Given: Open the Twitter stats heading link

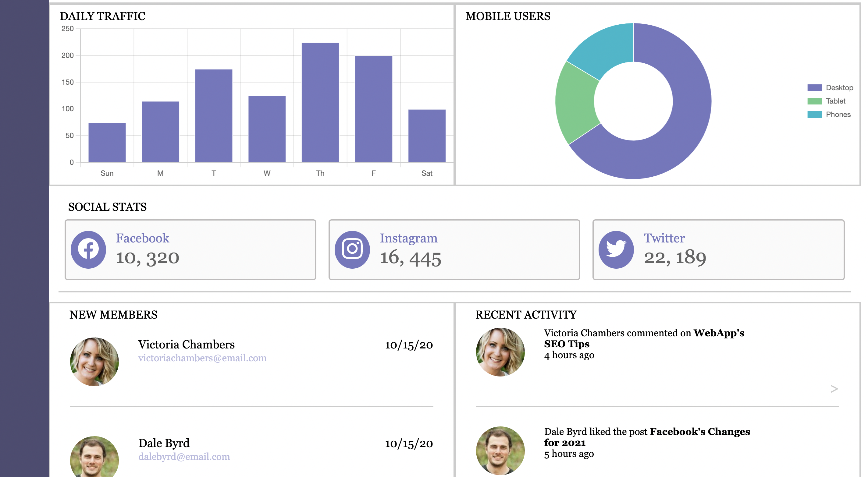Looking at the screenshot, I should pyautogui.click(x=664, y=238).
